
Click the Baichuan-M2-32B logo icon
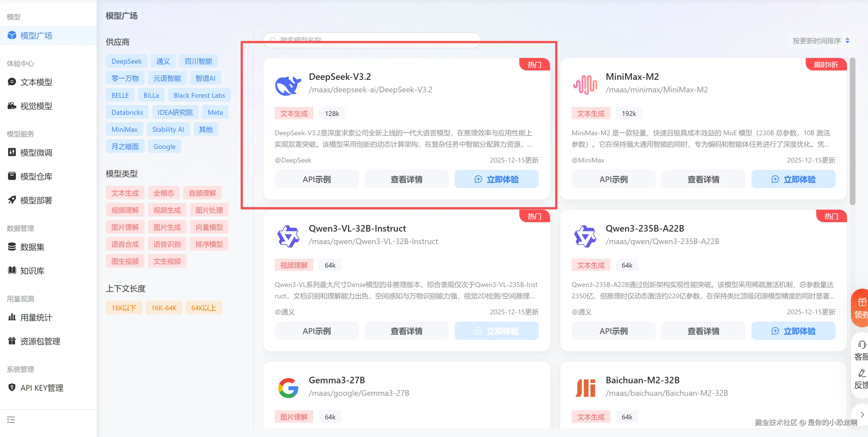coord(585,388)
